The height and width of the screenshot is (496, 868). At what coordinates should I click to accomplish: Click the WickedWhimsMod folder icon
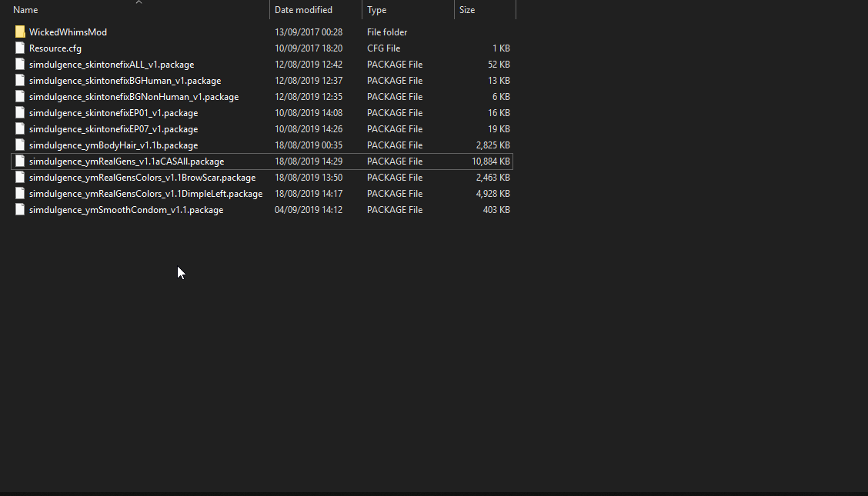click(20, 32)
